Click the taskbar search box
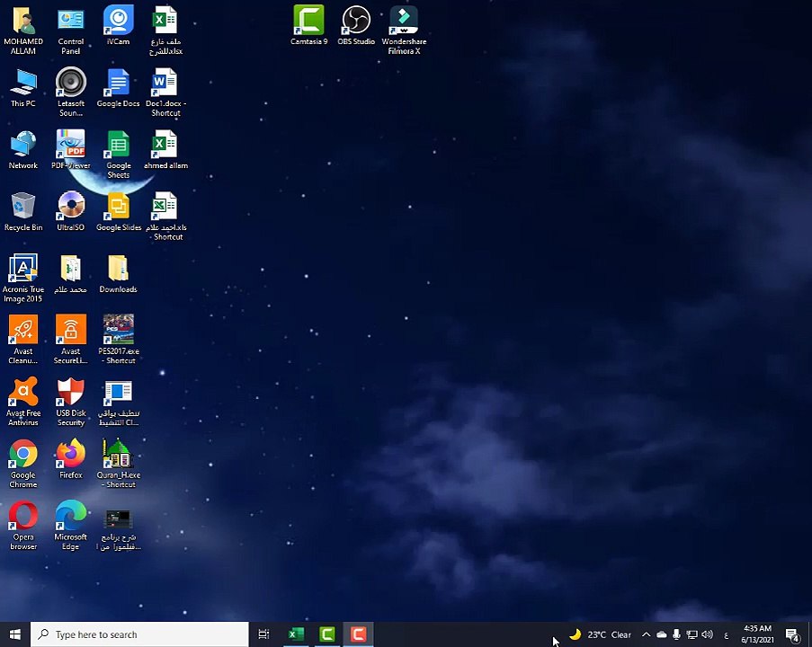 [139, 634]
